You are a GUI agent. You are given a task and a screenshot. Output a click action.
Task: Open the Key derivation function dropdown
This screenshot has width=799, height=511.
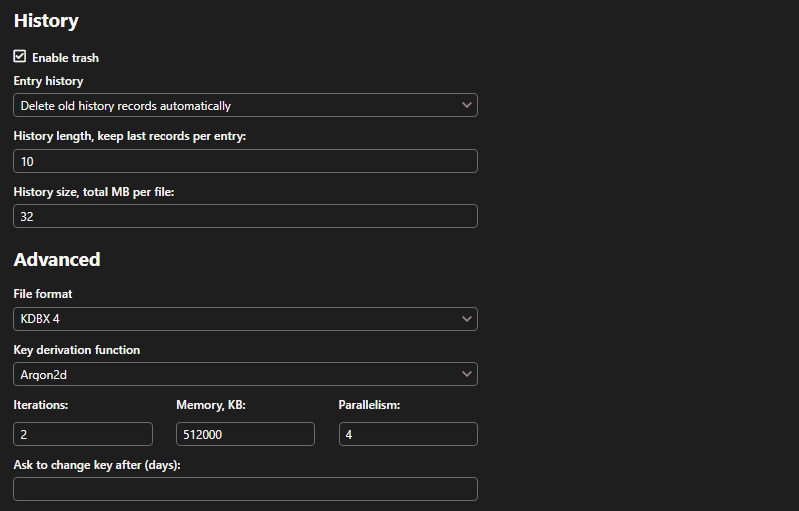pos(245,374)
